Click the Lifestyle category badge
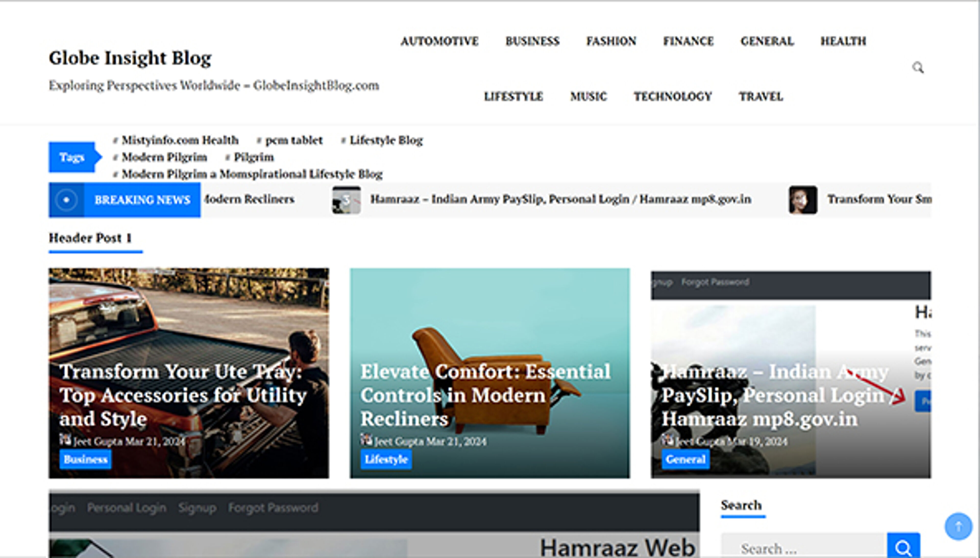The width and height of the screenshot is (980, 558). [386, 459]
